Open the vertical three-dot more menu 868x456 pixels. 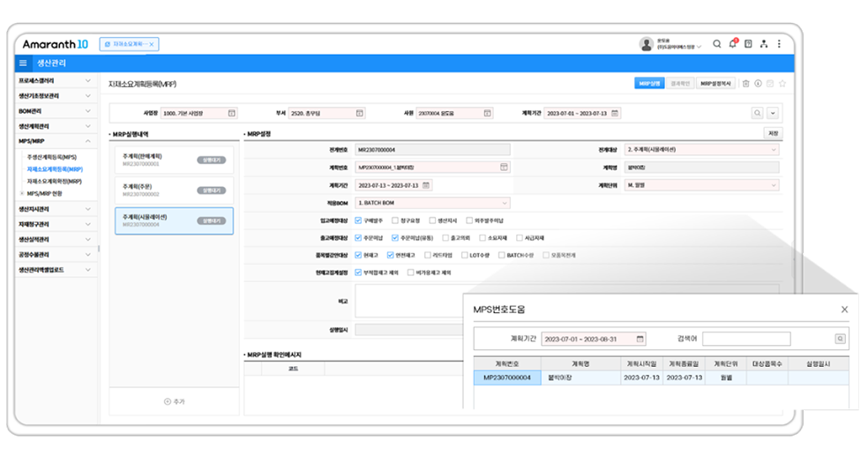click(779, 43)
